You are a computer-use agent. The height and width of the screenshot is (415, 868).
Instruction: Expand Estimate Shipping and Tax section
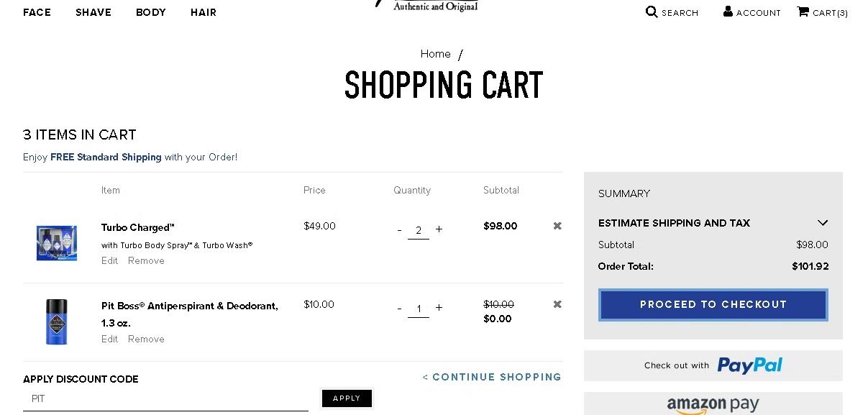[823, 223]
